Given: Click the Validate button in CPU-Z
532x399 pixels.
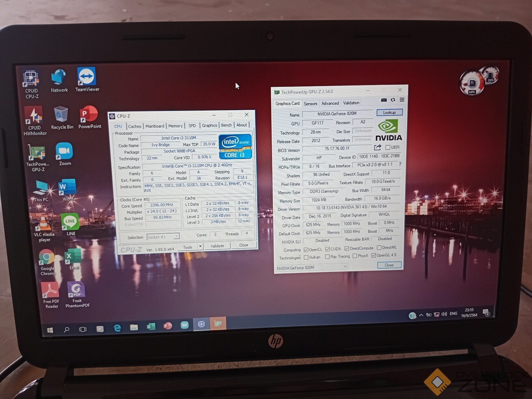Looking at the screenshot, I should point(217,246).
